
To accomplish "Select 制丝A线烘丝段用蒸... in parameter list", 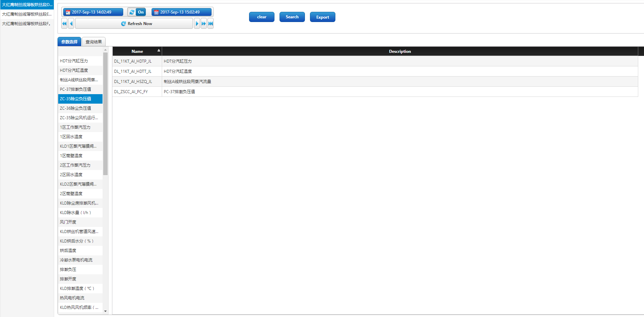I will pos(80,80).
